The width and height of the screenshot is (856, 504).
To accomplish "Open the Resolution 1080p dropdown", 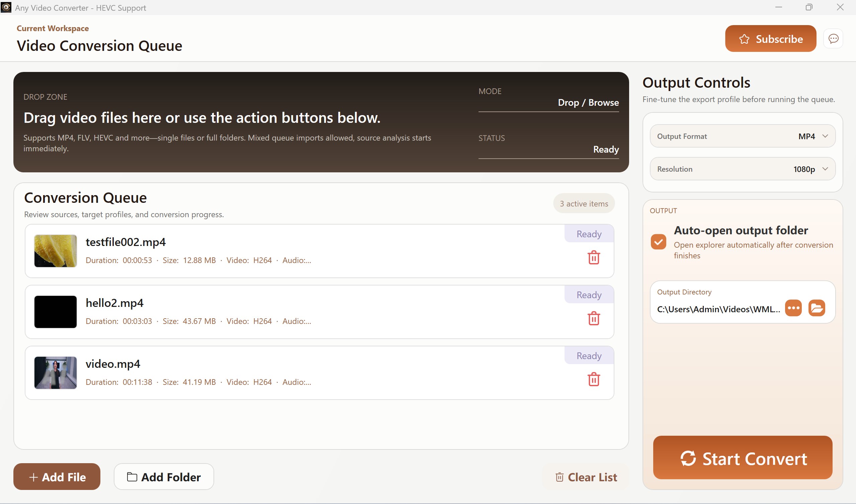I will tap(743, 169).
